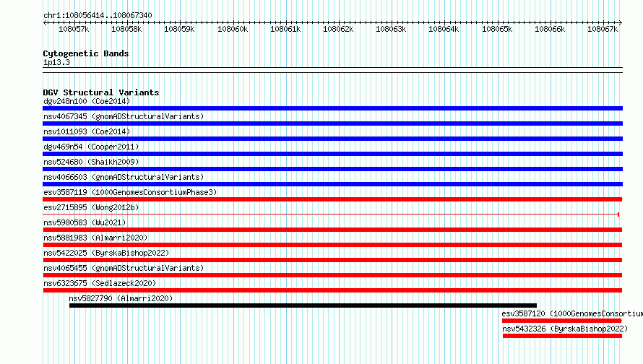Viewport: 643px width, 364px height.
Task: Click ruler position 108061k
Action: 285,29
